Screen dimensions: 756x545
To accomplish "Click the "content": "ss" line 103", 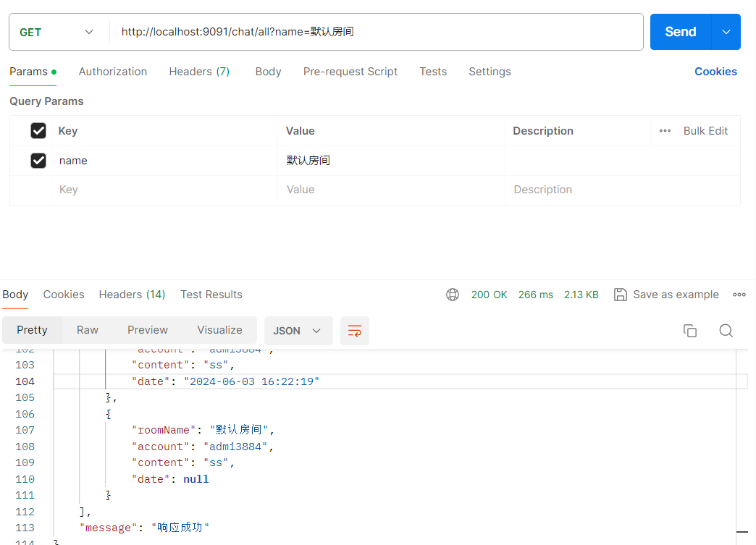I will (x=182, y=366).
